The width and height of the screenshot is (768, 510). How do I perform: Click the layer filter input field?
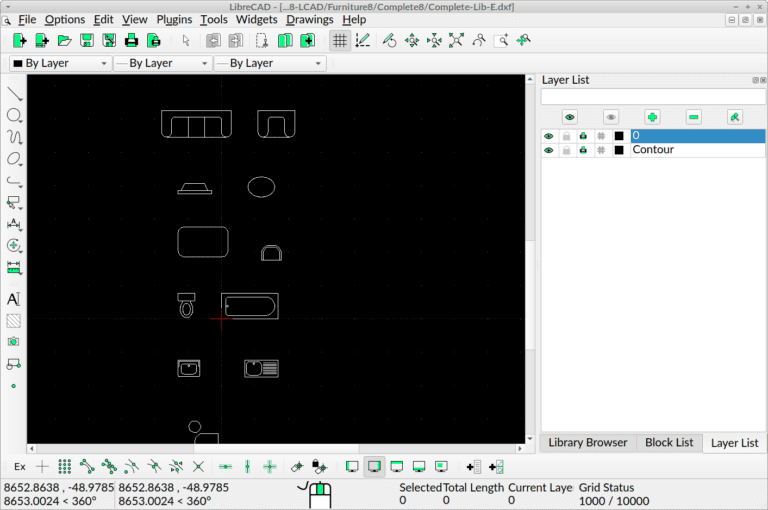point(653,97)
